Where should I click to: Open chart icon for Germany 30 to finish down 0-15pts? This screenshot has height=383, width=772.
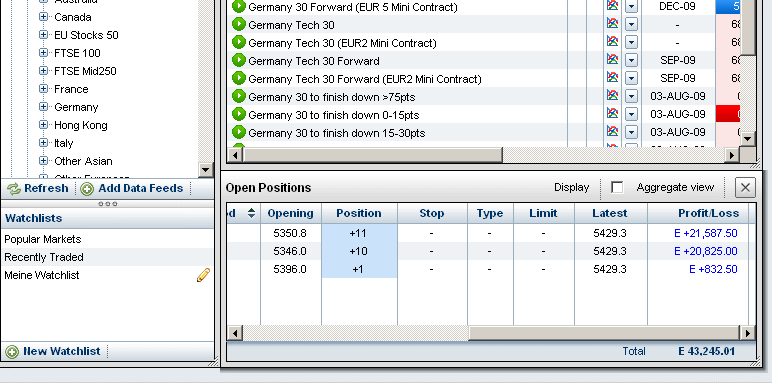click(612, 113)
